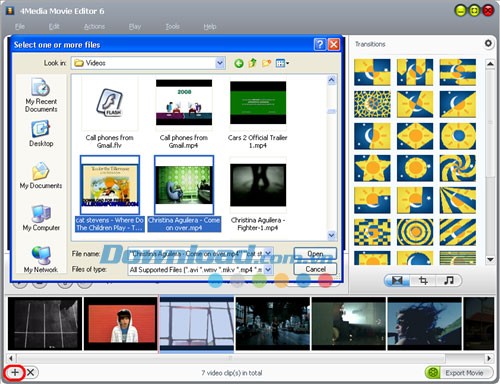This screenshot has width=500, height=384.
Task: Open Desktop shortcut in dialog sidebar
Action: [x=41, y=134]
